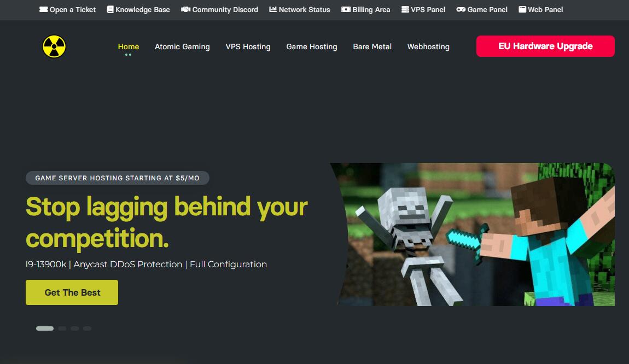This screenshot has width=629, height=364.
Task: Check the Network Status link
Action: tap(300, 9)
